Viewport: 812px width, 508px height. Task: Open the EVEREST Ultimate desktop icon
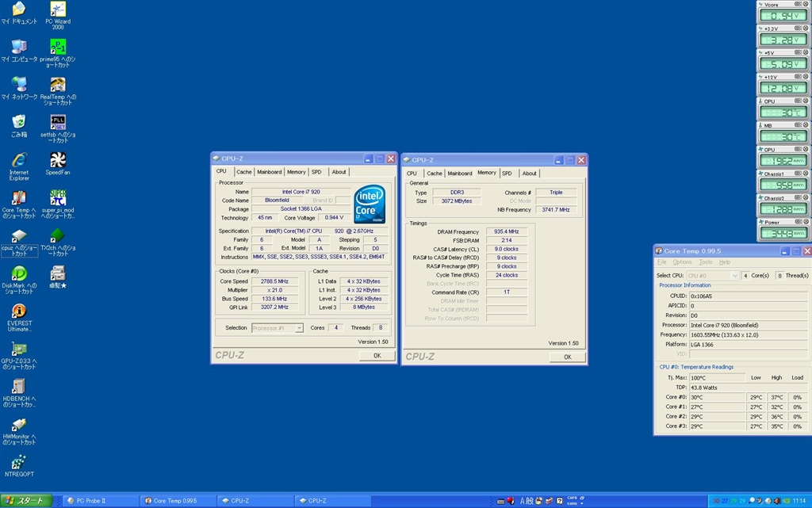pyautogui.click(x=19, y=311)
